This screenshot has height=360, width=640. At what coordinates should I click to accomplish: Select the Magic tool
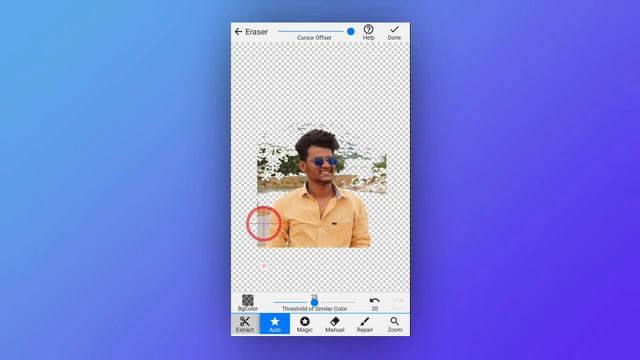(x=304, y=324)
